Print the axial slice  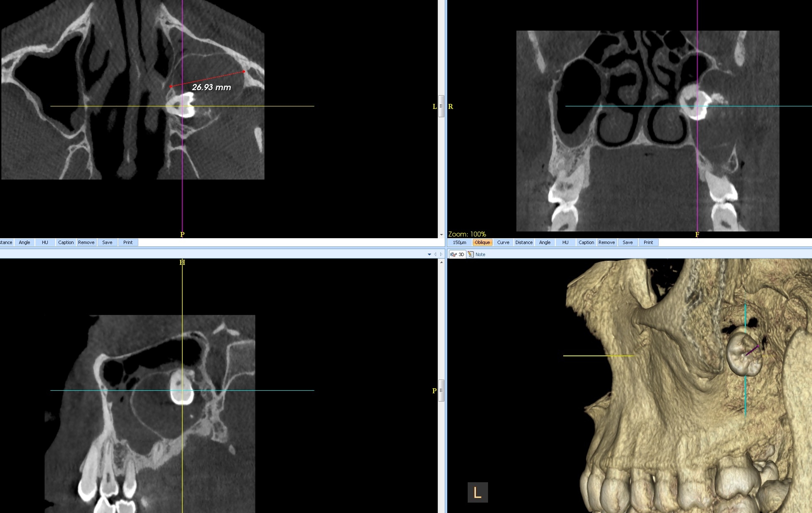(128, 242)
